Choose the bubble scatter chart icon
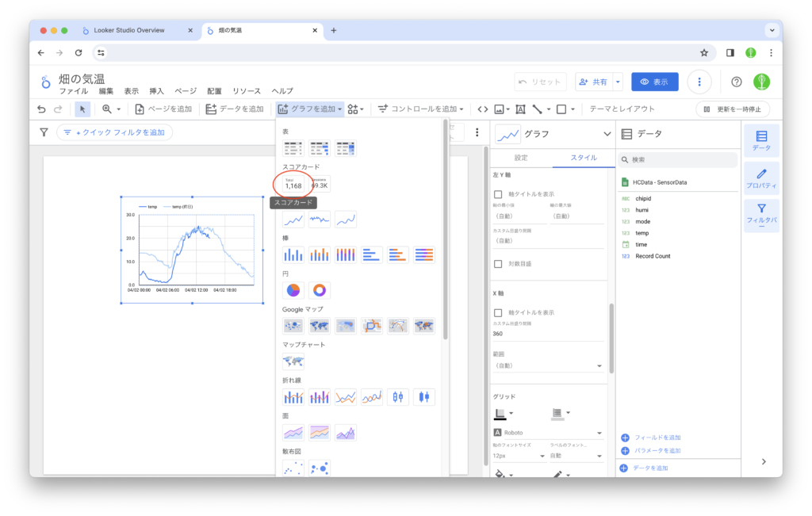The height and width of the screenshot is (516, 812). click(x=320, y=468)
